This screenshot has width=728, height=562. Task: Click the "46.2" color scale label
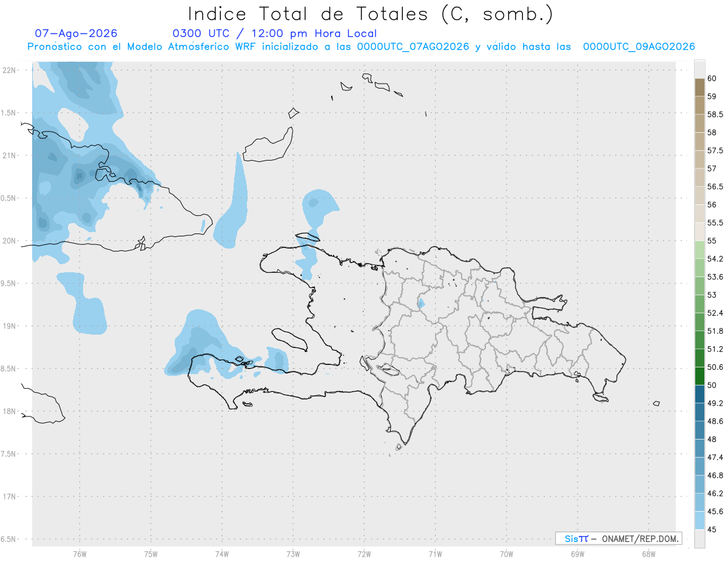[715, 493]
